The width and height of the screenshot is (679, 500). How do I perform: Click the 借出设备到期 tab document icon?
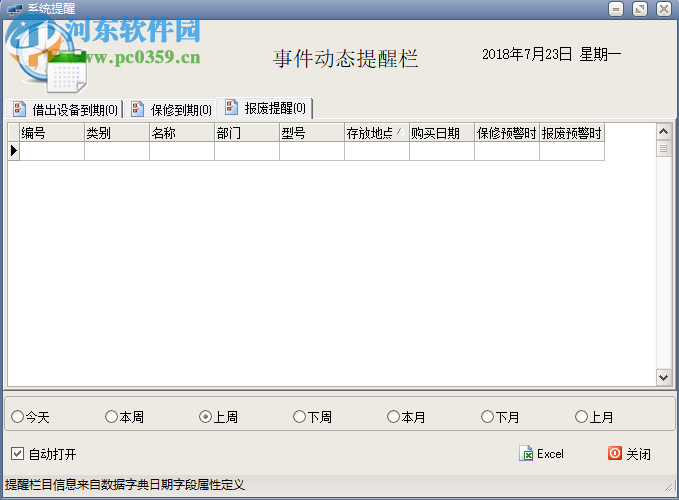click(x=19, y=109)
